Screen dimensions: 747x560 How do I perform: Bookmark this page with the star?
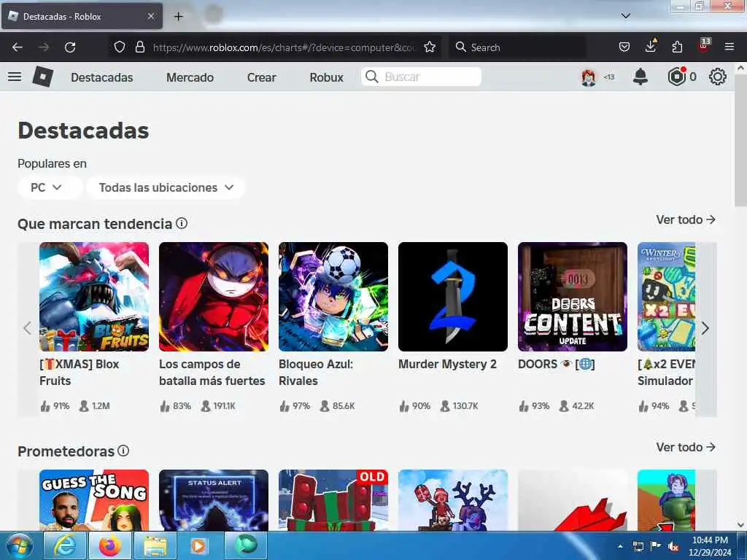click(x=430, y=47)
